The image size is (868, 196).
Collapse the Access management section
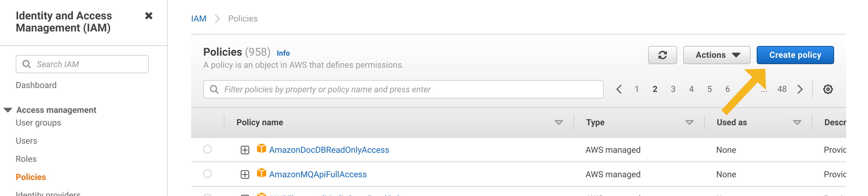click(8, 109)
